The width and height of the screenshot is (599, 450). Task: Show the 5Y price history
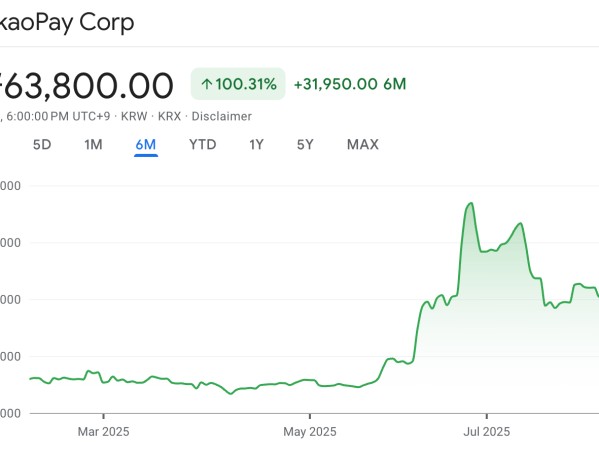click(305, 145)
